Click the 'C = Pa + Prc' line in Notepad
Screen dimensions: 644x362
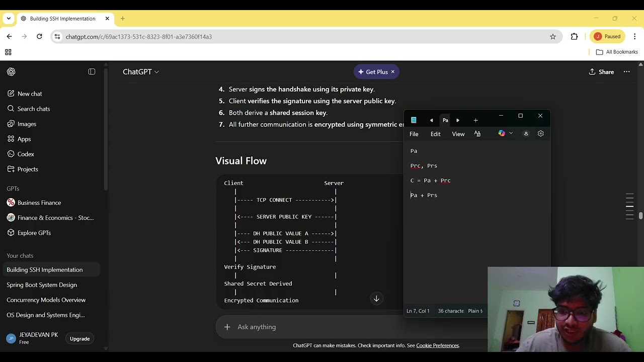430,180
